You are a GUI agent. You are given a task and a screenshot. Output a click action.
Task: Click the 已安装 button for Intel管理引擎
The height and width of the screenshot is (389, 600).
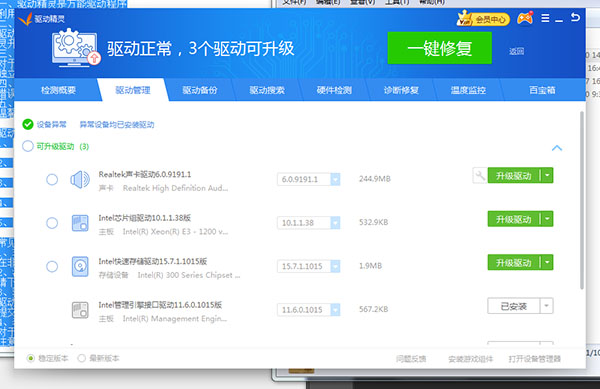514,306
